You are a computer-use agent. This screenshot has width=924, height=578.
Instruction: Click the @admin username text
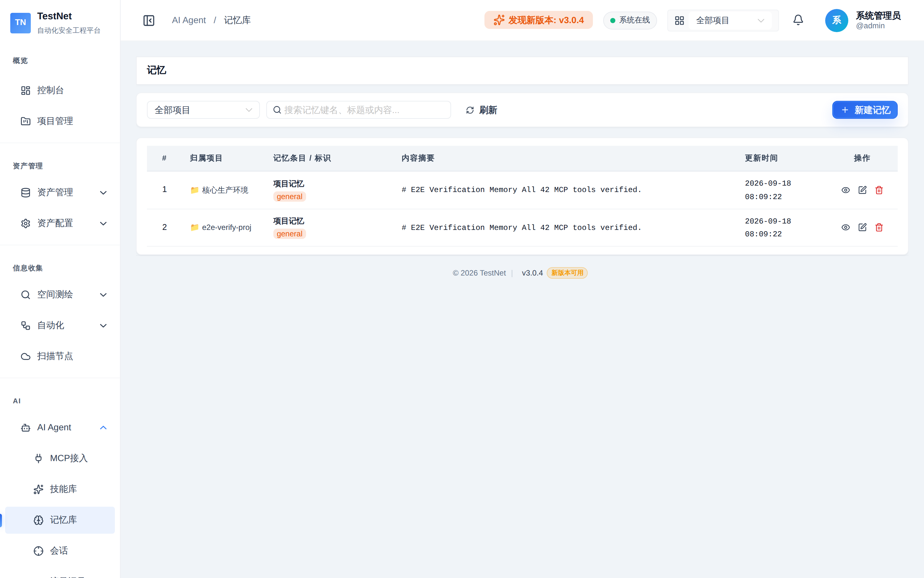[870, 26]
